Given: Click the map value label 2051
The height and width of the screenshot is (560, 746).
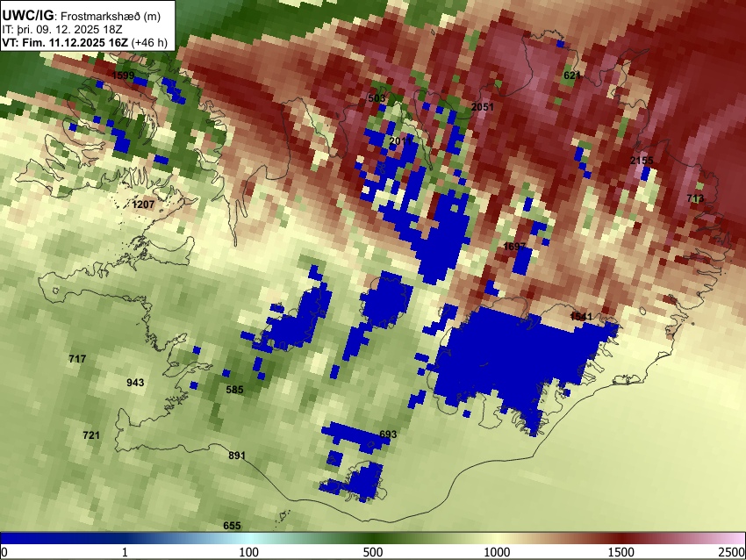Looking at the screenshot, I should click(483, 106).
